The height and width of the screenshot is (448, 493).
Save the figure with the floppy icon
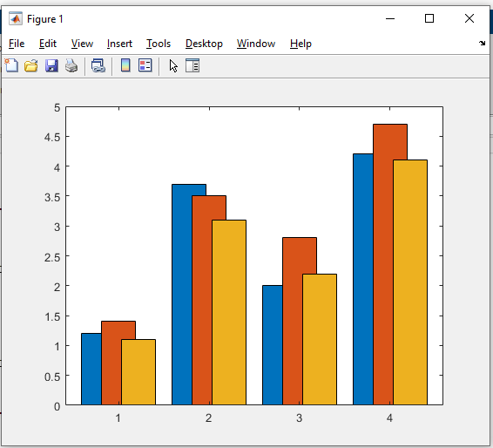[51, 66]
